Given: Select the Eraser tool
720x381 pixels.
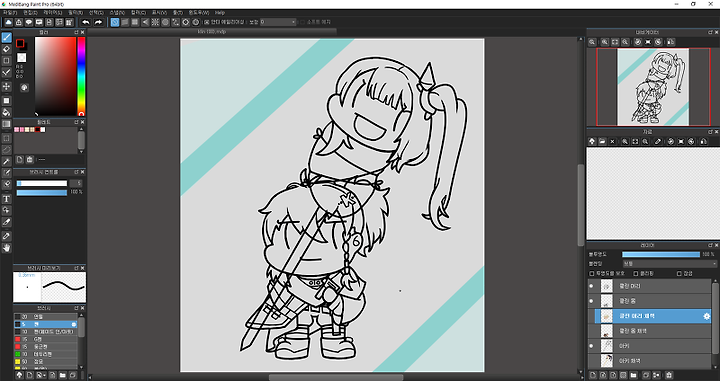Looking at the screenshot, I should tap(6, 49).
